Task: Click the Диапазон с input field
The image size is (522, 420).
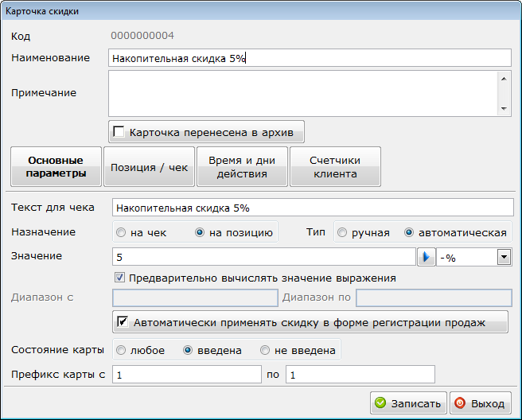Action: point(195,297)
